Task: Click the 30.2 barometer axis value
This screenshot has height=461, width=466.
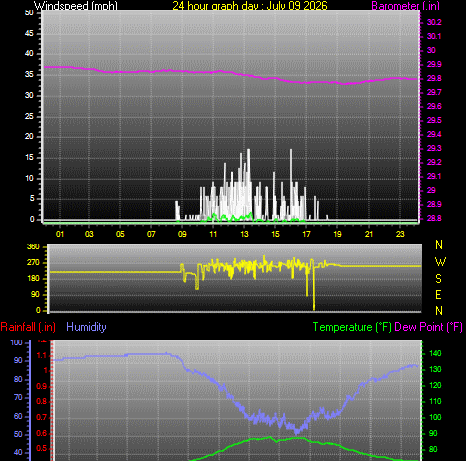Action: click(434, 22)
